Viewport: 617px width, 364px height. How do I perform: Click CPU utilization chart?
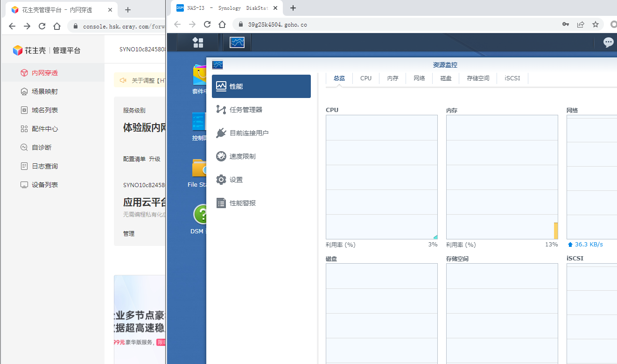(x=382, y=177)
